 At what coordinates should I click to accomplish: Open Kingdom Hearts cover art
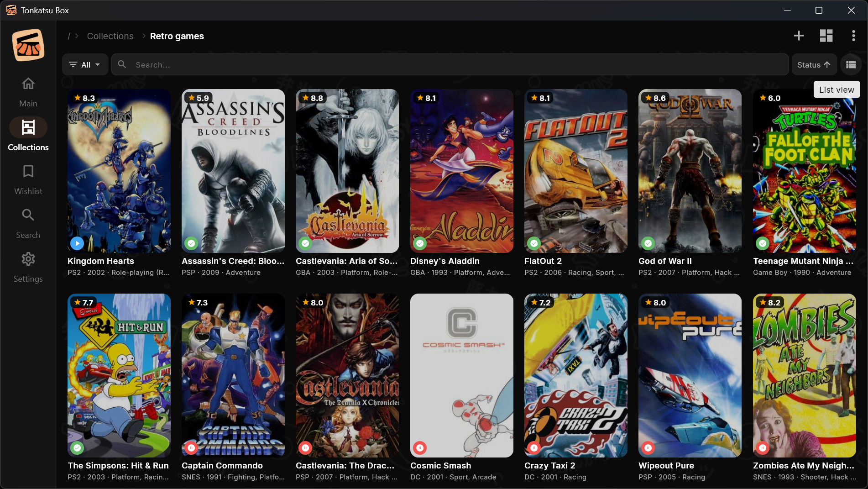[119, 171]
